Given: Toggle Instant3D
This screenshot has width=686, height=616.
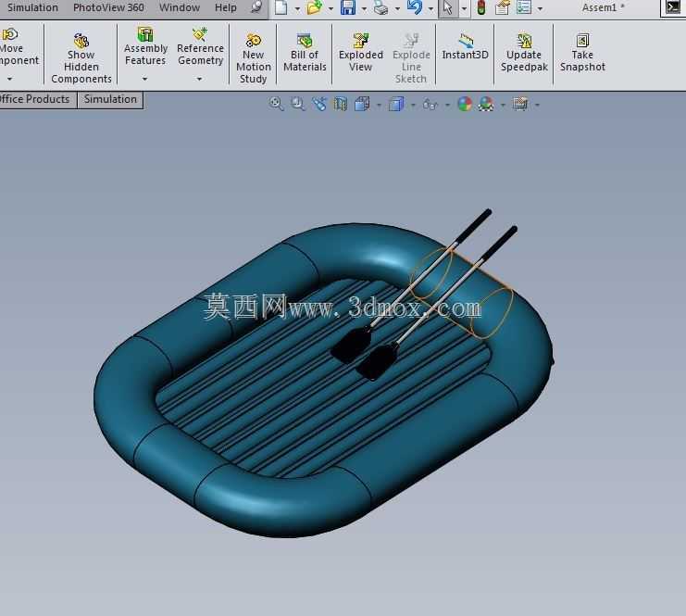Looking at the screenshot, I should (x=465, y=47).
